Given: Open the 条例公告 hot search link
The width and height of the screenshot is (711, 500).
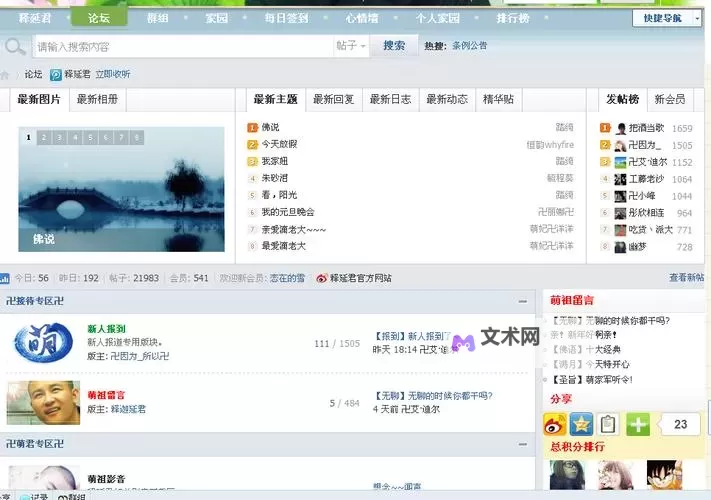Looking at the screenshot, I should [469, 46].
